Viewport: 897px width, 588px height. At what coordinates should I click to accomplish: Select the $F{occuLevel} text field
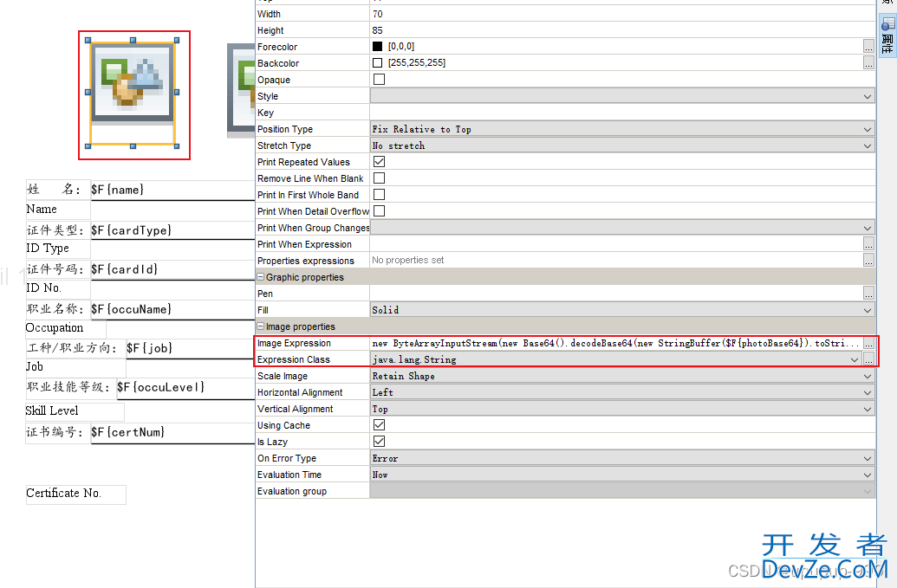pyautogui.click(x=185, y=388)
